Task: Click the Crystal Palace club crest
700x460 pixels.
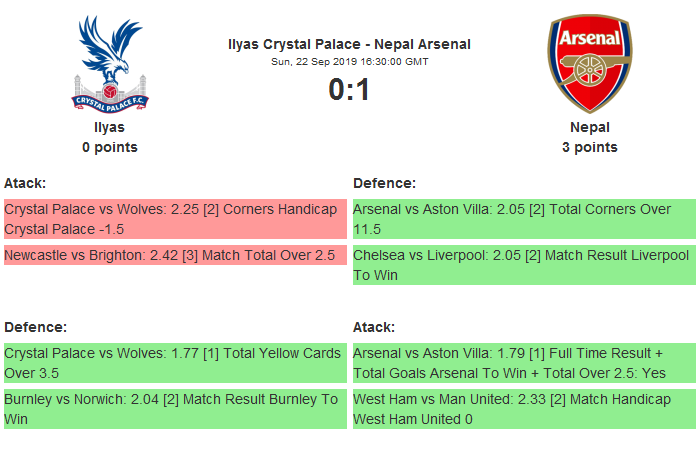Action: click(110, 62)
